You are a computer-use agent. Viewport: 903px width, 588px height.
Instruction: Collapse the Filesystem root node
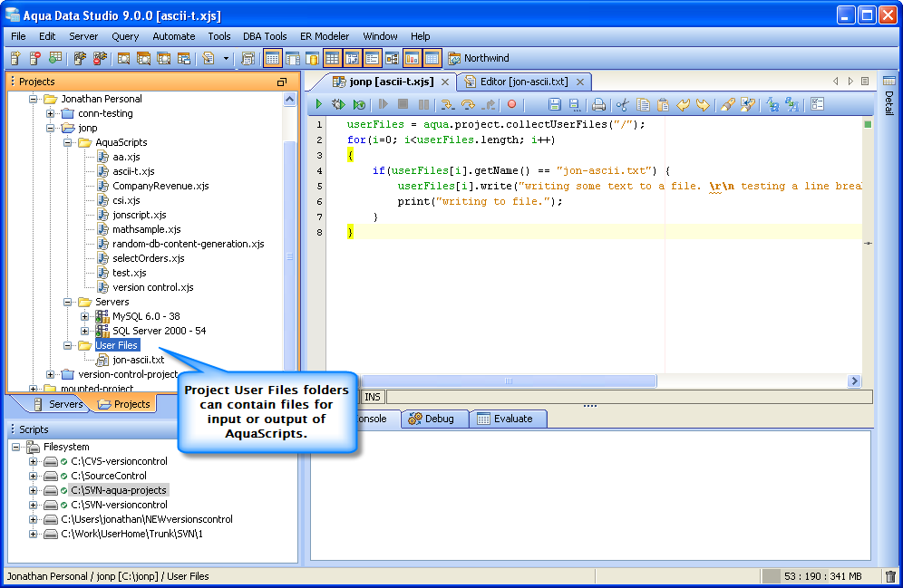[16, 447]
